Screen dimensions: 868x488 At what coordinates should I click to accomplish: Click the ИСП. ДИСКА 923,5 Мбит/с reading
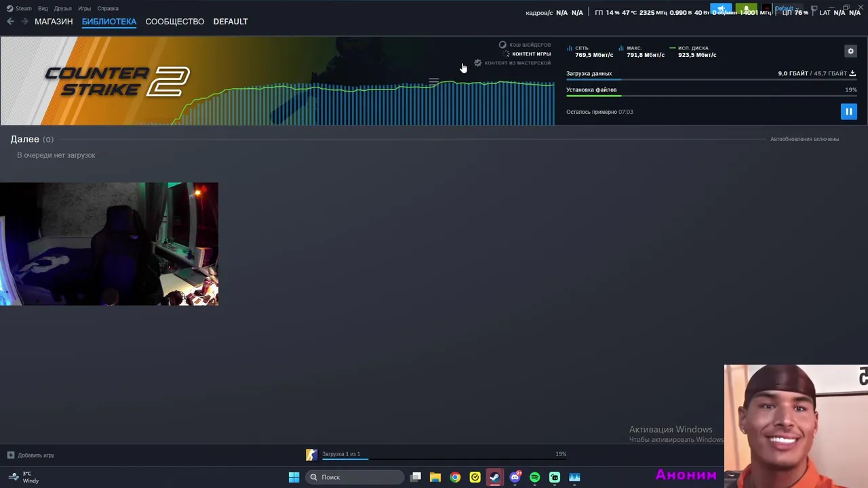[693, 52]
